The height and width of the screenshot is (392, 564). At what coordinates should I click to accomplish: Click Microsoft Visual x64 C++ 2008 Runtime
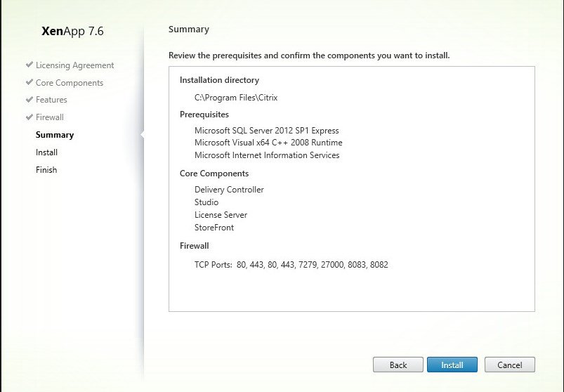point(268,143)
